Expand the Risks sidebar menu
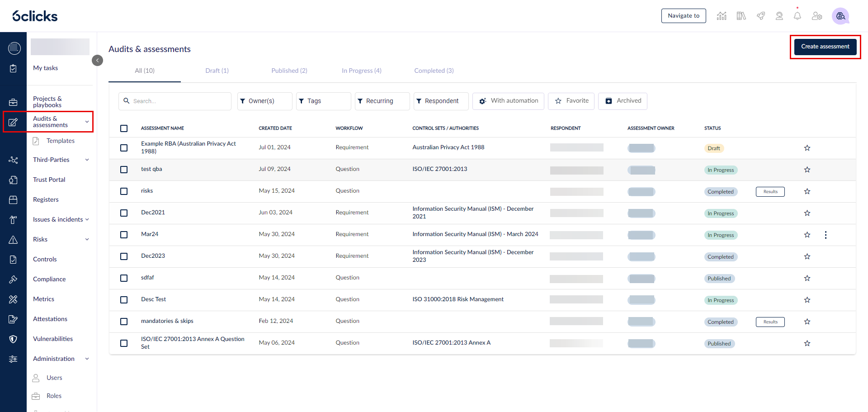868x412 pixels. [x=87, y=239]
